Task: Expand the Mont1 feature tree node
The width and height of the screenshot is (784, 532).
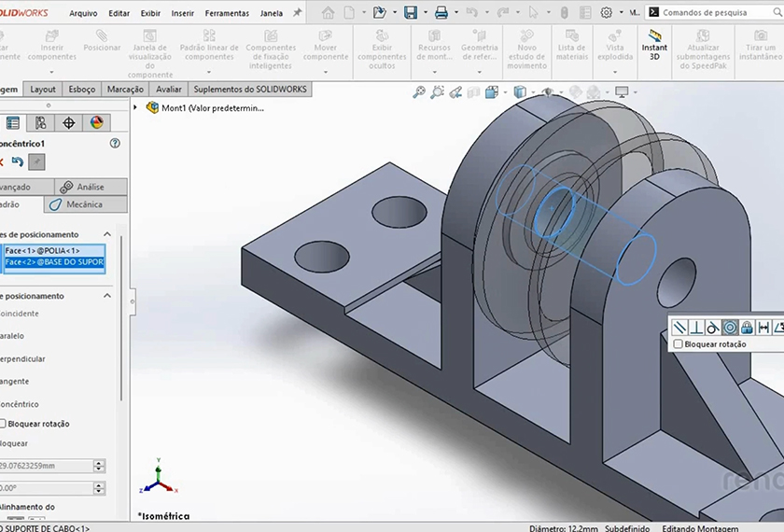Action: tap(136, 107)
